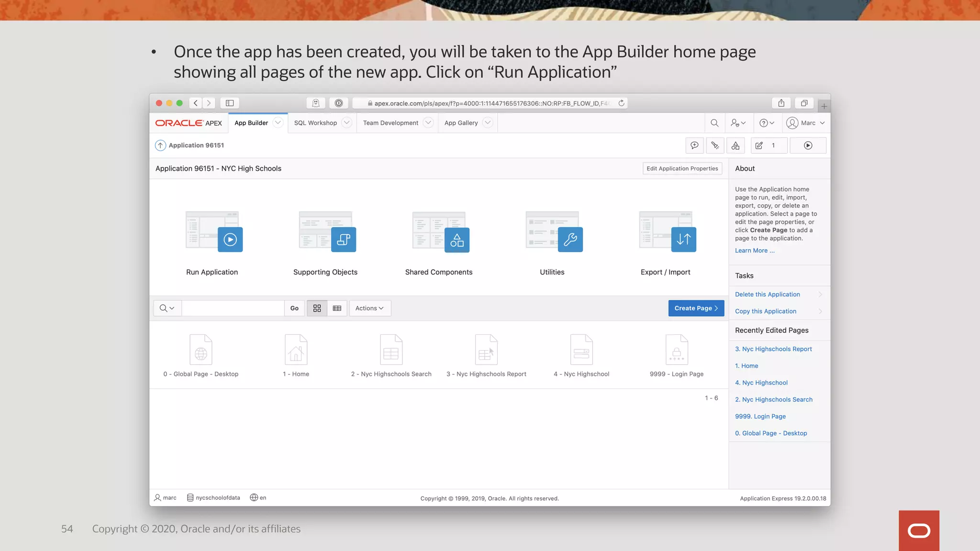Image resolution: width=980 pixels, height=551 pixels.
Task: Open recent page 2. Nyc Highschools Search
Action: point(774,399)
